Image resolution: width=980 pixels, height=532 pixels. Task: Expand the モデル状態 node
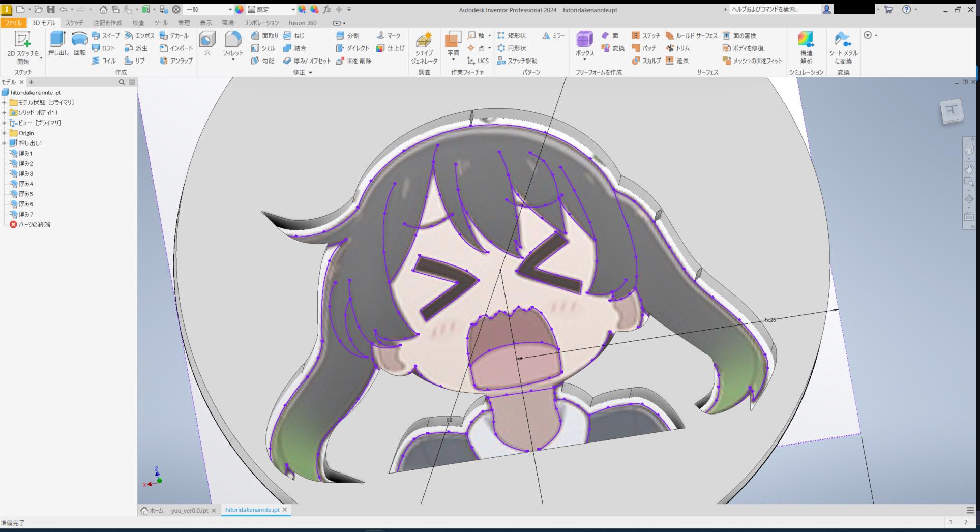click(4, 102)
